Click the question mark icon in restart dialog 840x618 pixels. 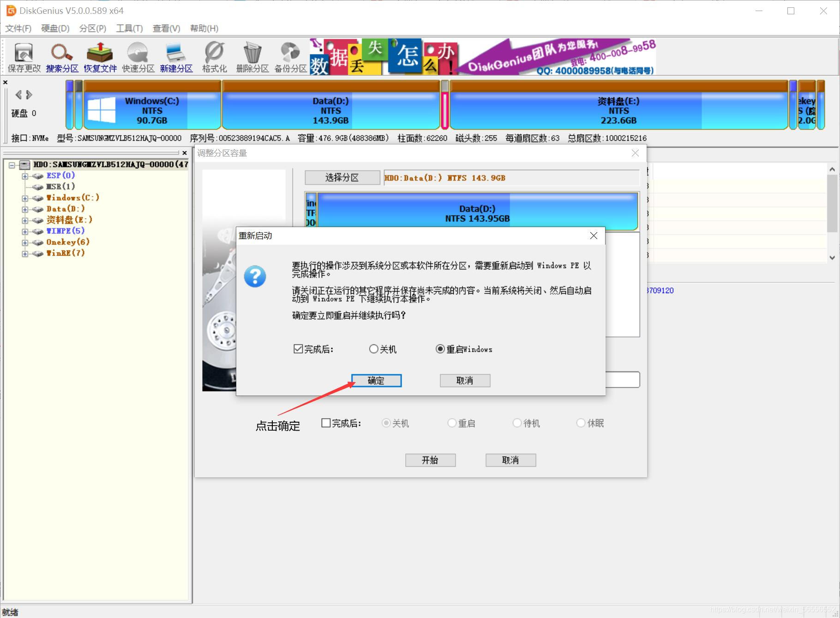(255, 276)
